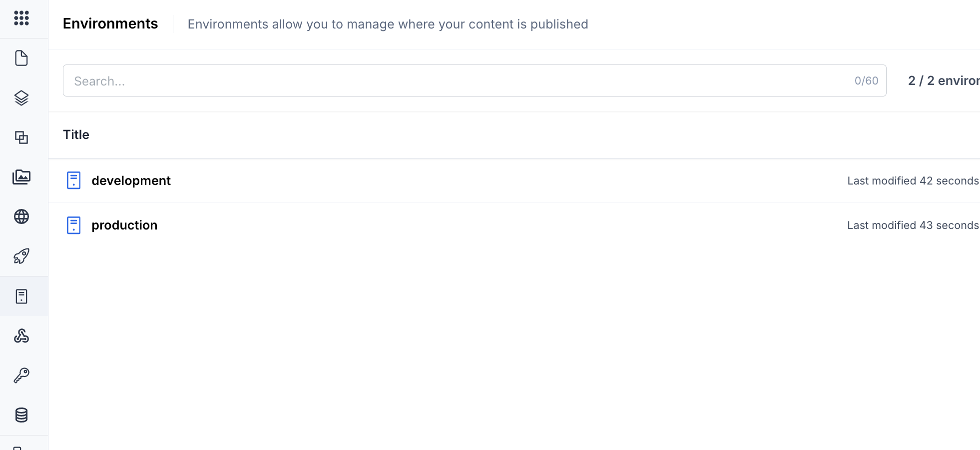This screenshot has height=450, width=980.
Task: Open the document page icon in sidebar
Action: (x=21, y=58)
